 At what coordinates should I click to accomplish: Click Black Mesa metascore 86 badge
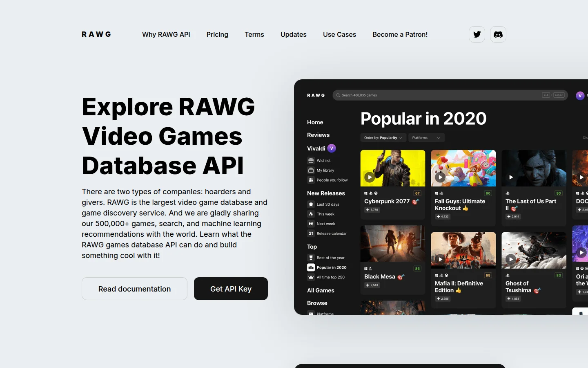(417, 269)
